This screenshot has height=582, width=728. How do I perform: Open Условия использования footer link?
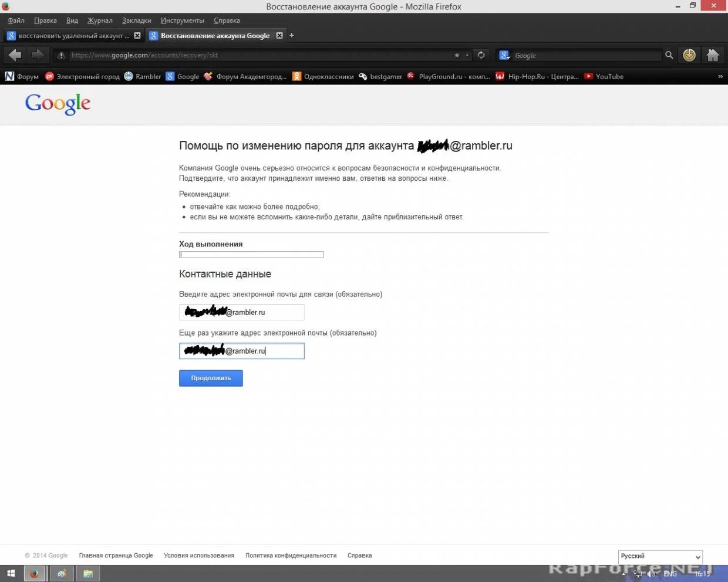click(x=199, y=556)
